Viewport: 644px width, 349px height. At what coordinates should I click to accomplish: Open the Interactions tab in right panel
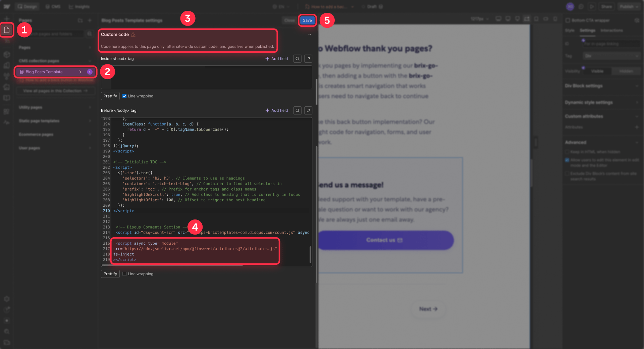(x=611, y=31)
